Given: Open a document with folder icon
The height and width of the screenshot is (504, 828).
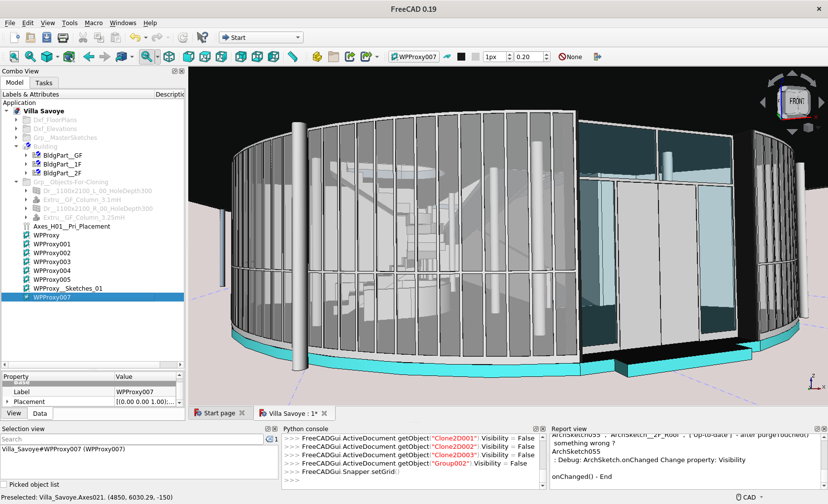Looking at the screenshot, I should coord(31,37).
